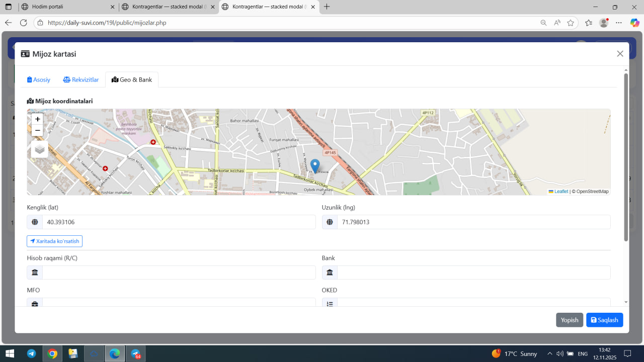
Task: Close the Mijoz kartasi modal with X
Action: tap(620, 54)
